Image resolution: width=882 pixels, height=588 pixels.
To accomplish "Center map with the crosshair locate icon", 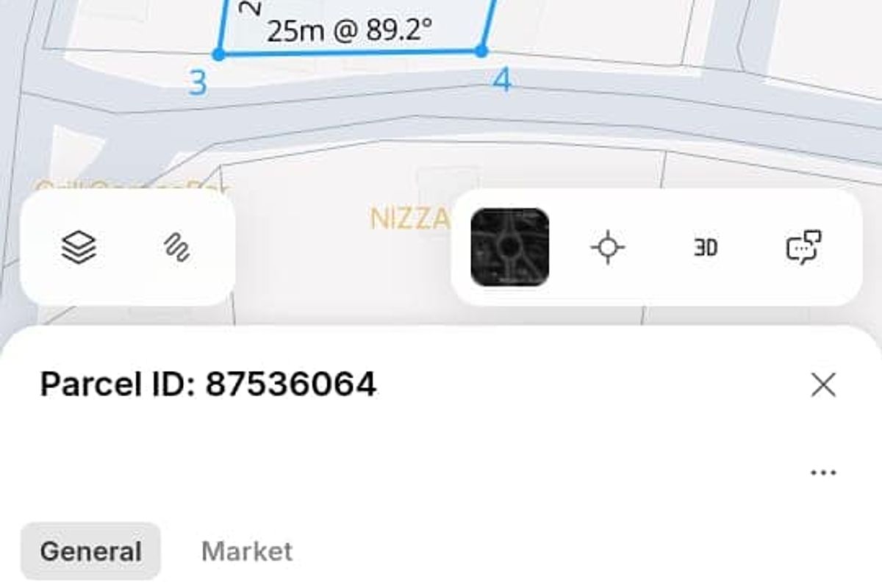I will pyautogui.click(x=608, y=248).
